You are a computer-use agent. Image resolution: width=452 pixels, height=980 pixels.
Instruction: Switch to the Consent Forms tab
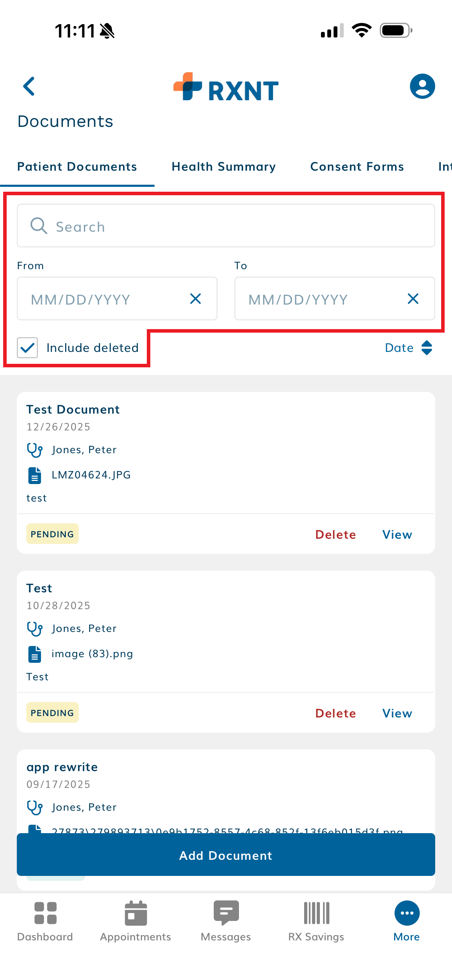[357, 166]
